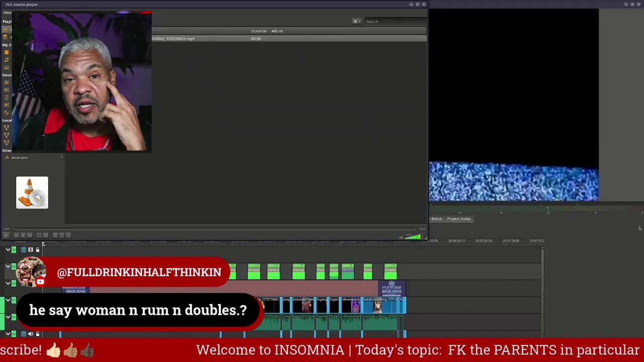Image resolution: width=644 pixels, height=362 pixels.
Task: Lock the V4 track
Action: pyautogui.click(x=37, y=250)
